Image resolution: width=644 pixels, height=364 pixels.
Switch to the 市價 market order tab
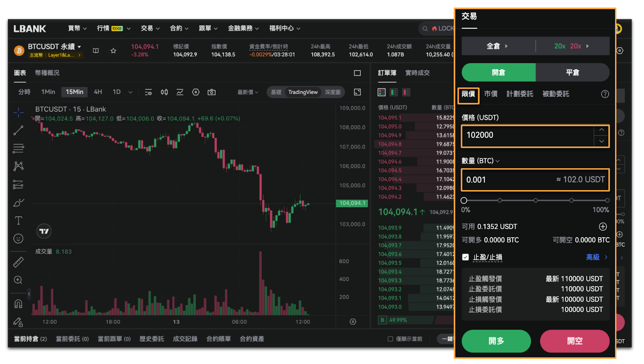click(x=490, y=94)
